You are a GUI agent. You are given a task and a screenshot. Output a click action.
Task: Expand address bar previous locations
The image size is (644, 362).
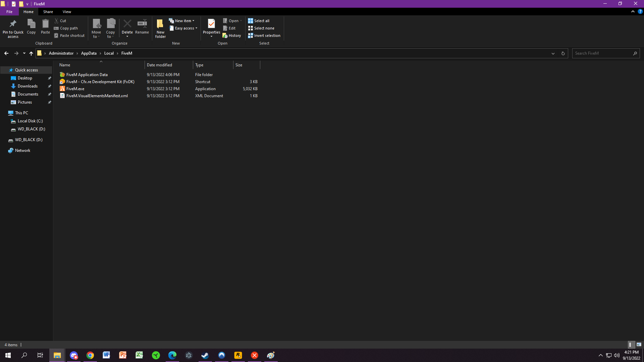click(553, 53)
